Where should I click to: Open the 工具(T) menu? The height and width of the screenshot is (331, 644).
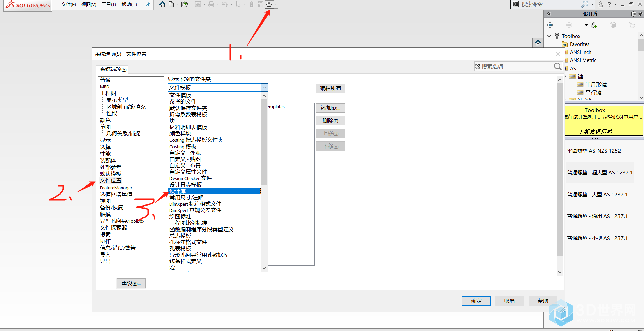point(109,4)
